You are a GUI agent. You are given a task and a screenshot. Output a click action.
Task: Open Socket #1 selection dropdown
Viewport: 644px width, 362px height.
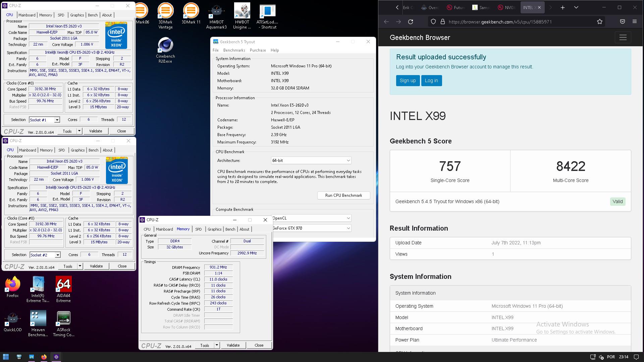pyautogui.click(x=44, y=120)
